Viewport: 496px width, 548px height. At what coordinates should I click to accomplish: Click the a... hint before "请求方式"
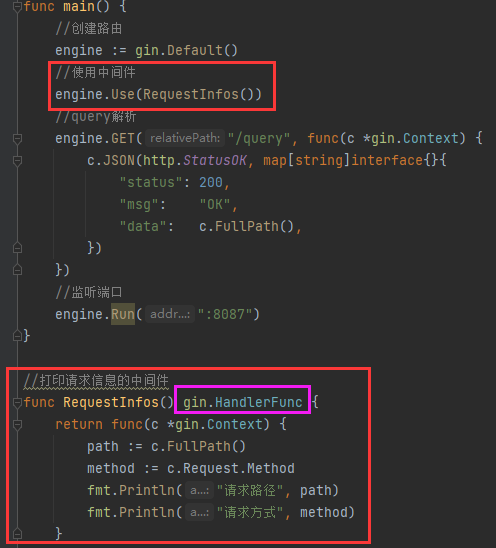199,512
